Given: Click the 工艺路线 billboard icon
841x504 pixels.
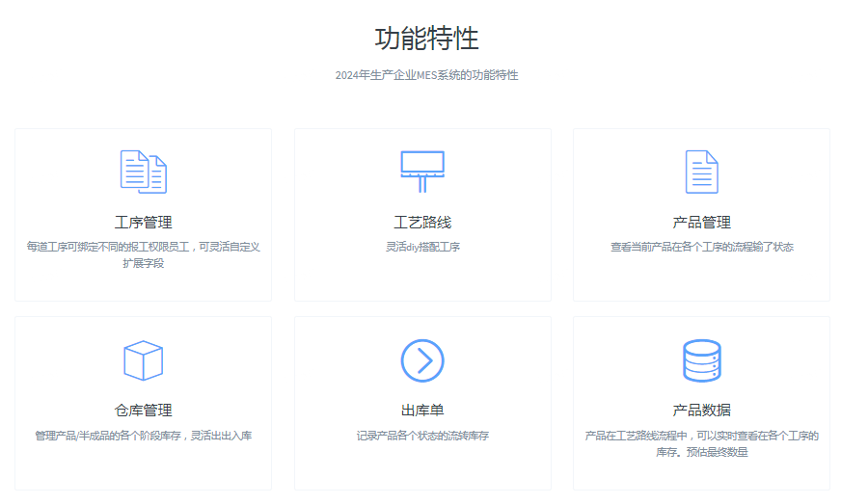Looking at the screenshot, I should coord(422,172).
